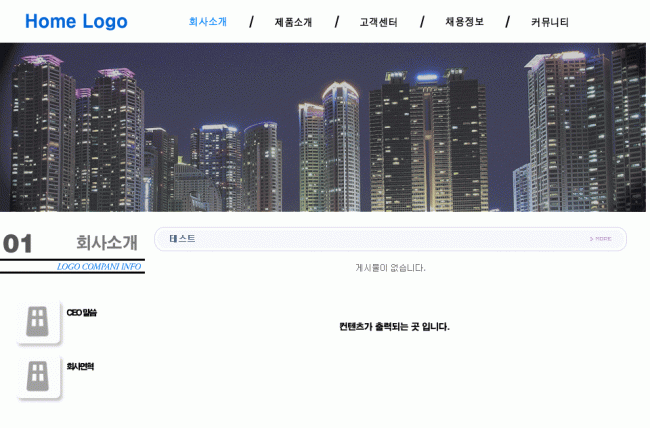This screenshot has height=428, width=650.
Task: Open the 커뮤니티 menu item
Action: point(550,22)
